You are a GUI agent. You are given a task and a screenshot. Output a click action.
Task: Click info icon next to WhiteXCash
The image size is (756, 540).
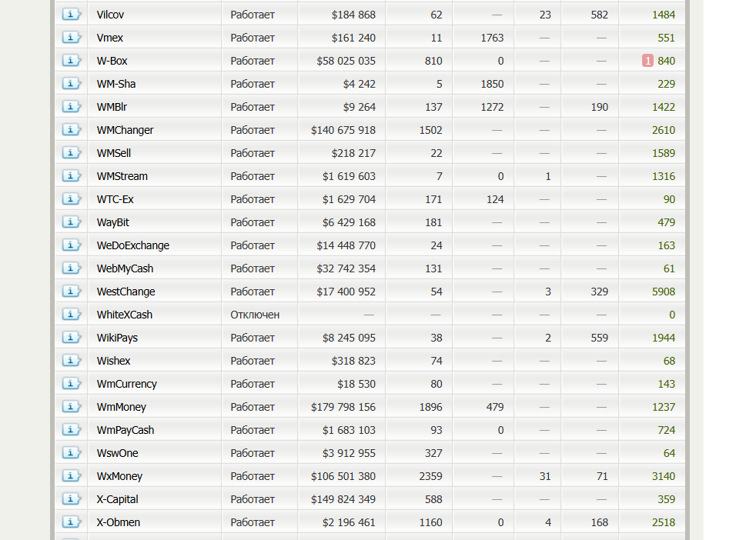click(71, 315)
